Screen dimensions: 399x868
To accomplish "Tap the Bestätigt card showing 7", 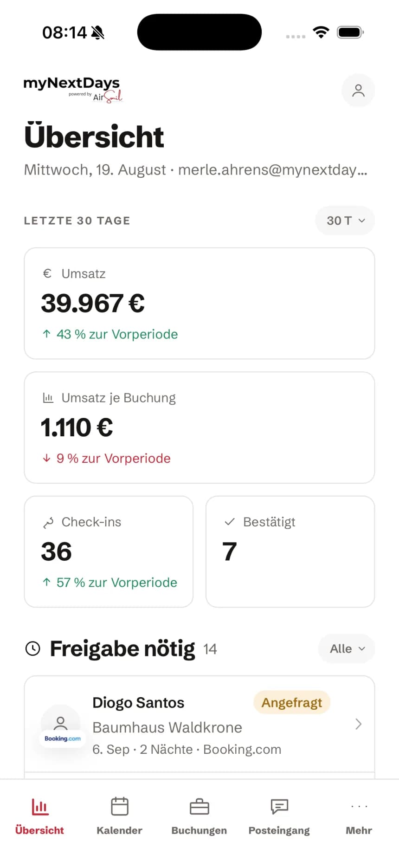I will point(290,551).
